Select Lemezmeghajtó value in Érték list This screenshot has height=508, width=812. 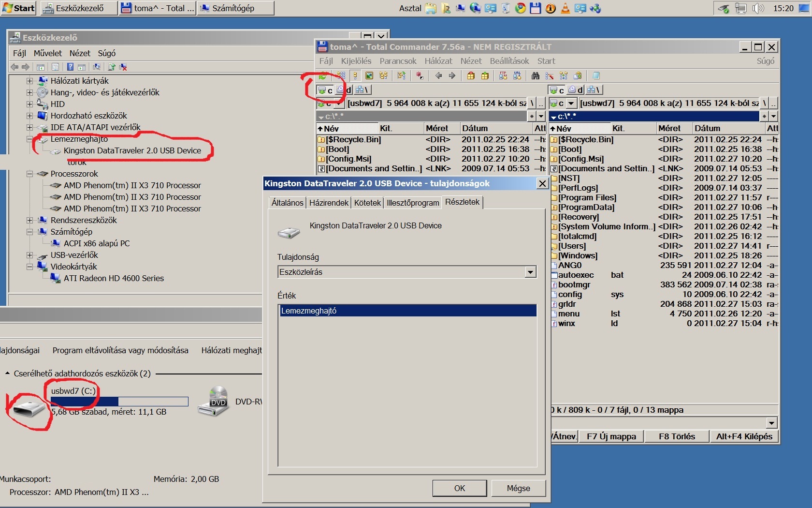(x=407, y=311)
